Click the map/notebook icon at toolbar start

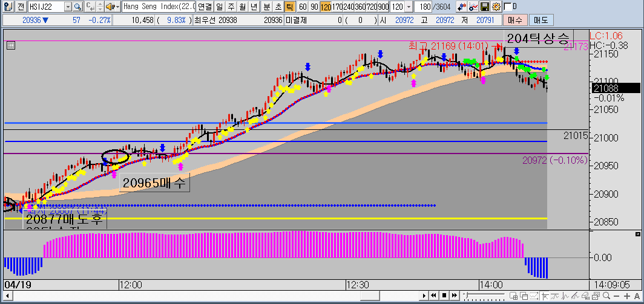pos(8,7)
